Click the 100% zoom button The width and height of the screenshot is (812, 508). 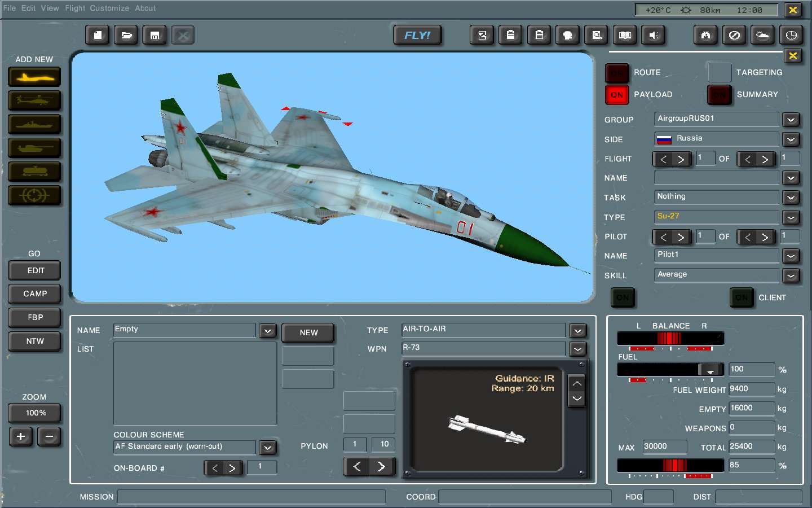(x=35, y=413)
